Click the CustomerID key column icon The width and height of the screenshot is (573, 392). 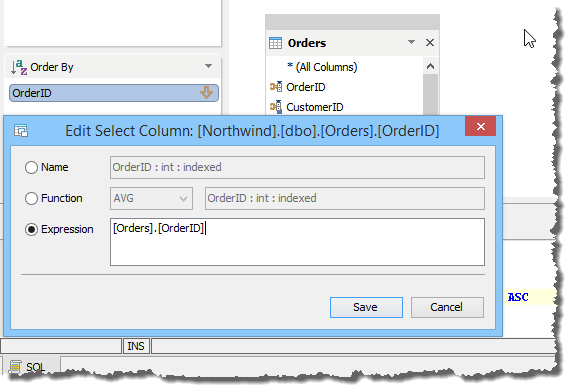click(x=276, y=107)
